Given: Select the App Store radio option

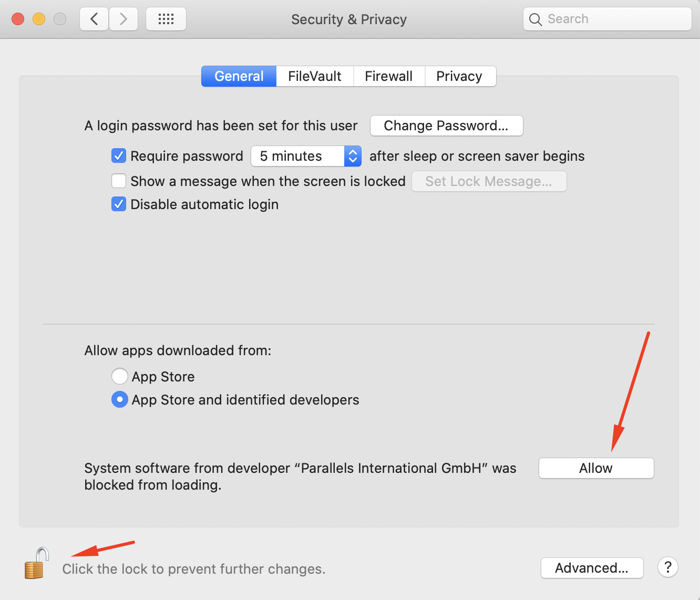Looking at the screenshot, I should 120,377.
